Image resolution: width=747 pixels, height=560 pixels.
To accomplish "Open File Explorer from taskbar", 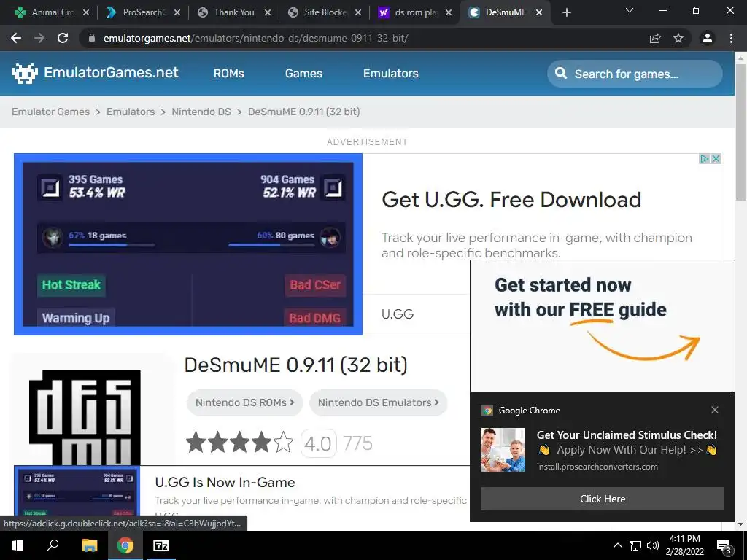I will pyautogui.click(x=89, y=545).
